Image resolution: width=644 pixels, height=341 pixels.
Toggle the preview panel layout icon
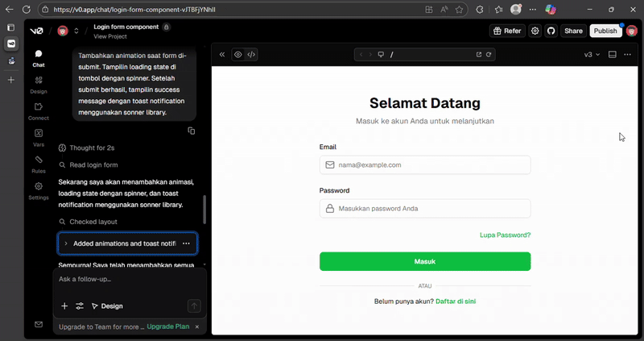[612, 55]
